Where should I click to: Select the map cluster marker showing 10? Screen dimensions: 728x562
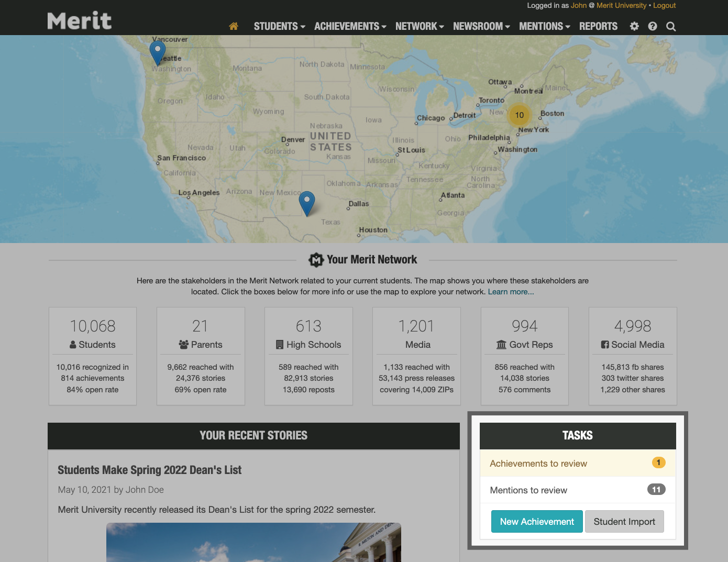[x=519, y=115]
